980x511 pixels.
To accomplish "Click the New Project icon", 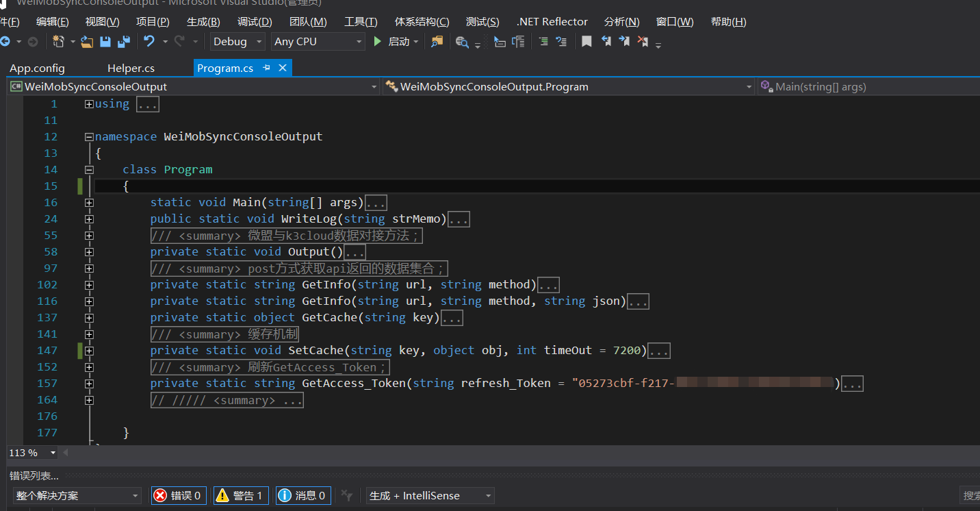I will (x=59, y=42).
